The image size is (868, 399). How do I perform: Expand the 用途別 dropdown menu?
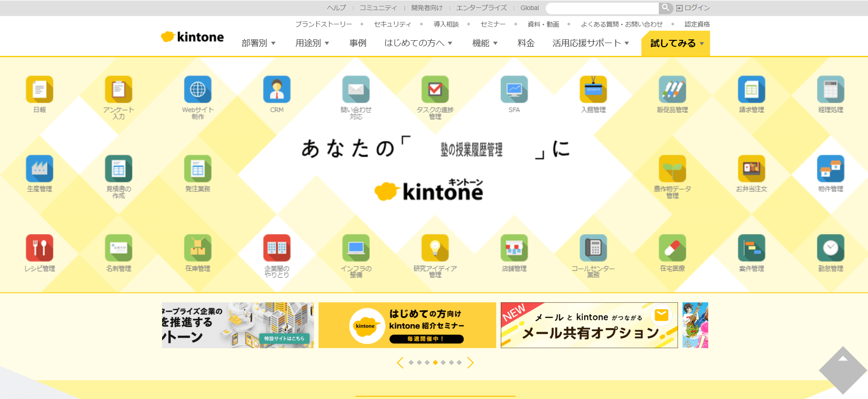(312, 43)
